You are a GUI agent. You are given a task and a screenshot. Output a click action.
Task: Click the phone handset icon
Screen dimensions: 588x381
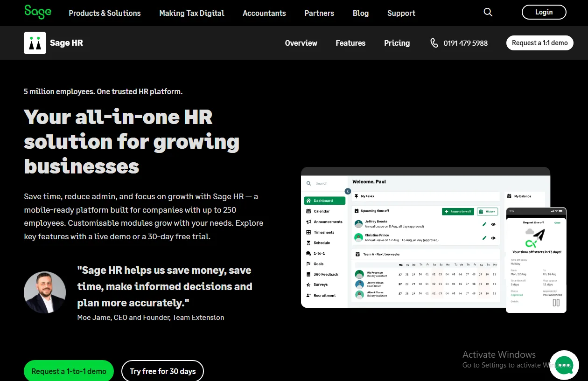point(434,43)
